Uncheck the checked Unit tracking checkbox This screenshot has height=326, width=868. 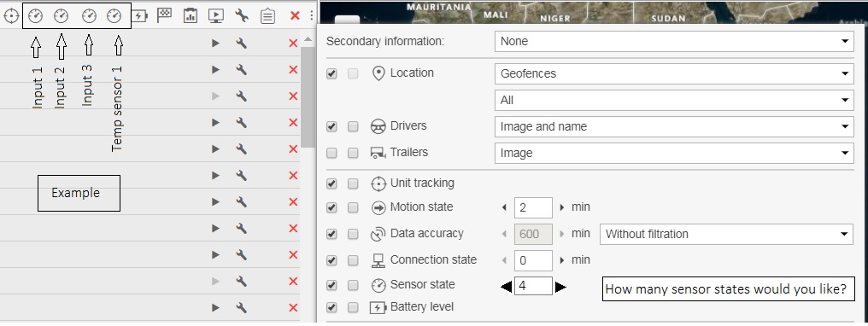pyautogui.click(x=331, y=183)
